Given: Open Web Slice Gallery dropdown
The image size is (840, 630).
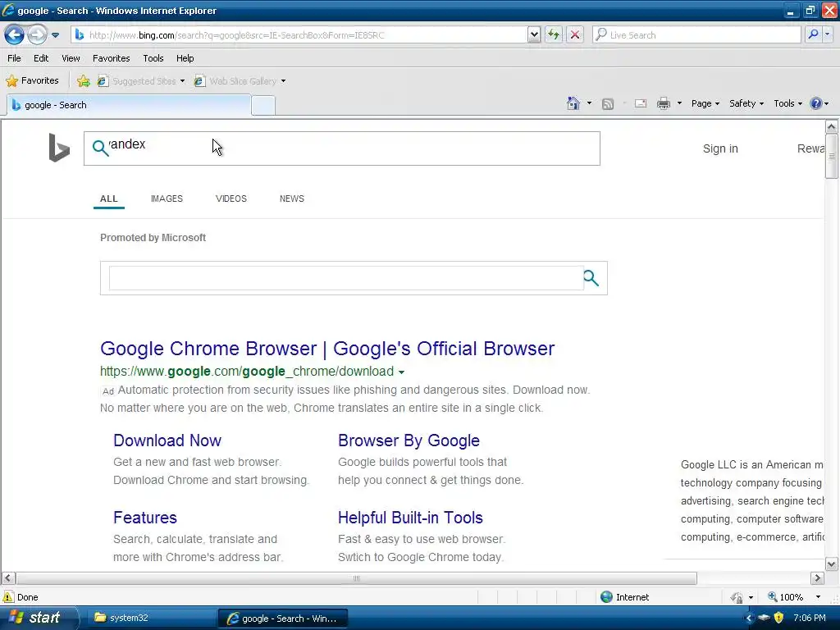Looking at the screenshot, I should 240,81.
